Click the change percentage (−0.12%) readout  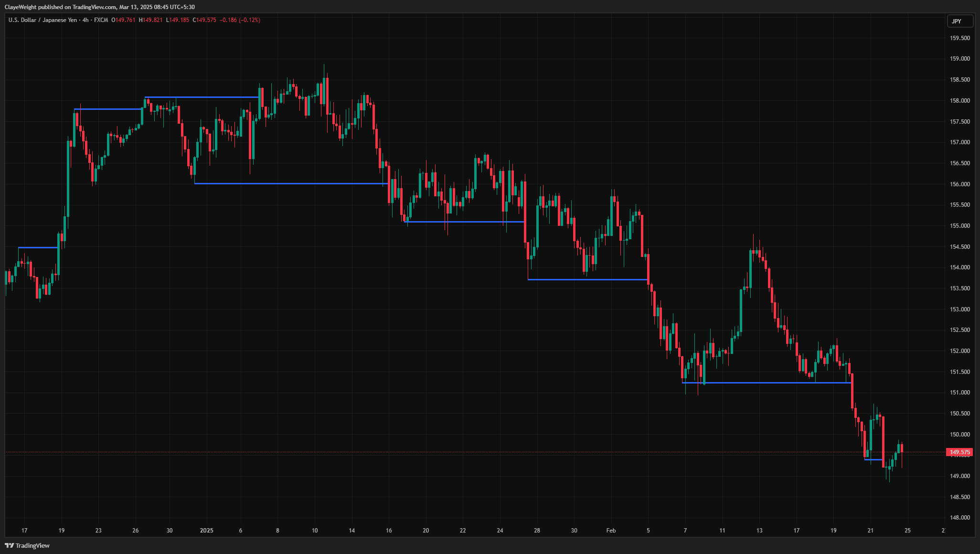pyautogui.click(x=250, y=20)
